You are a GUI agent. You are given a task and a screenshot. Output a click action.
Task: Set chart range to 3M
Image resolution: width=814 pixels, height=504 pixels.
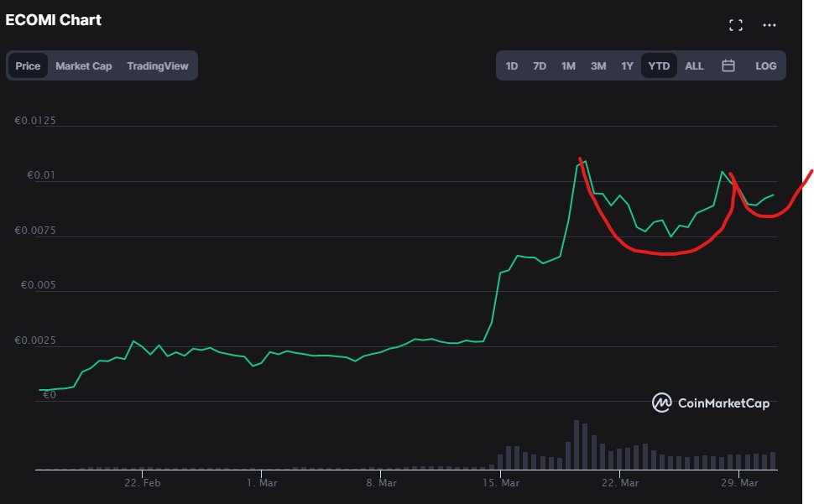(598, 66)
